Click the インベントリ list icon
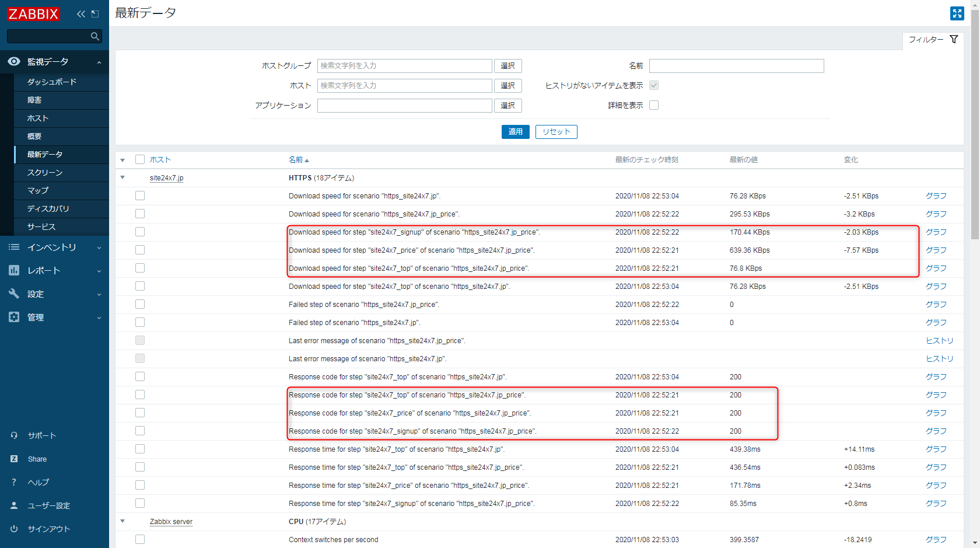This screenshot has height=548, width=980. [x=14, y=247]
